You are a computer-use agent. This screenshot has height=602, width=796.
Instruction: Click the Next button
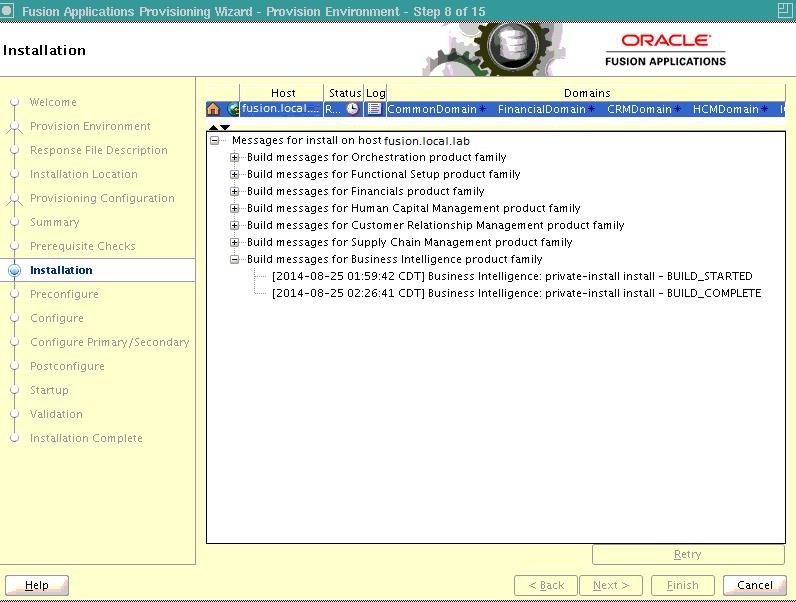(x=611, y=585)
